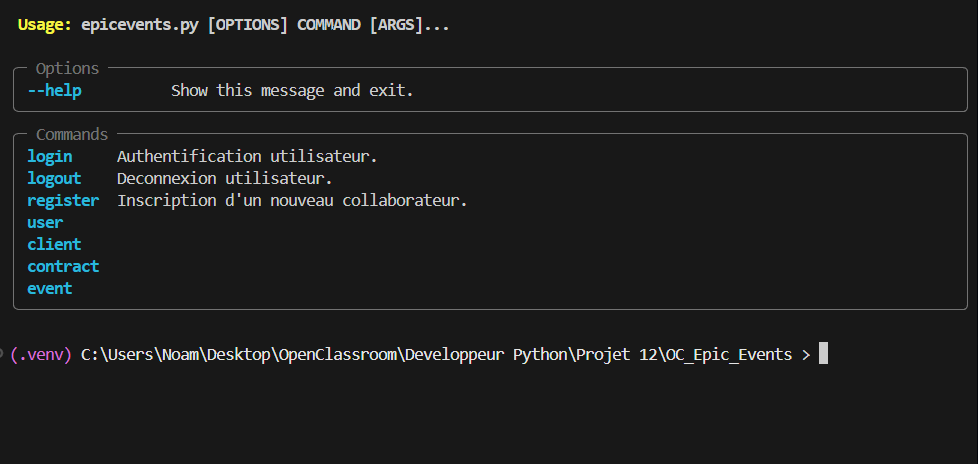Click the register command name
The image size is (978, 464).
pos(63,200)
